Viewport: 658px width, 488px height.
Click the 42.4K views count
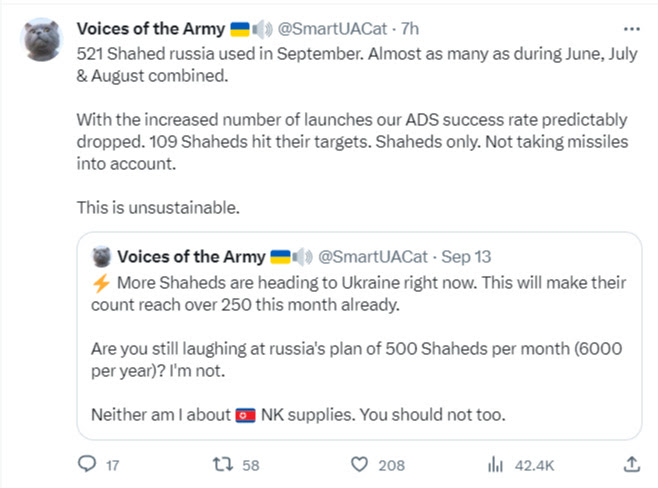point(526,464)
